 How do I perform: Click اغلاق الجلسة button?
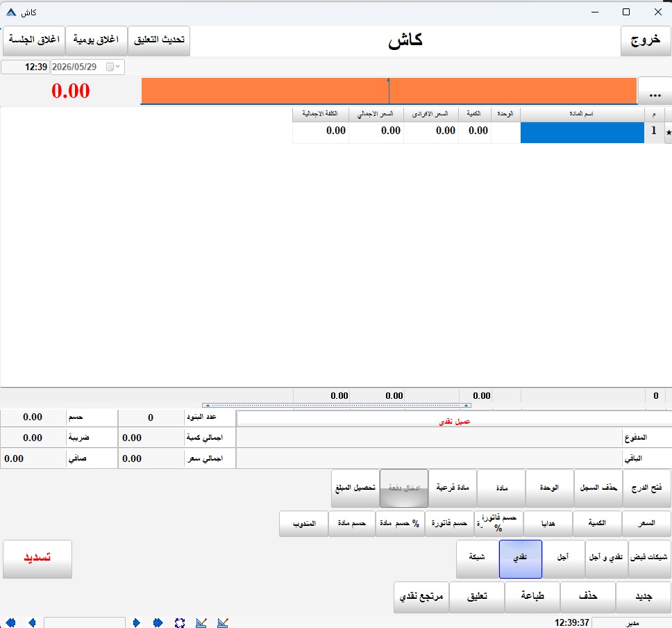(34, 41)
